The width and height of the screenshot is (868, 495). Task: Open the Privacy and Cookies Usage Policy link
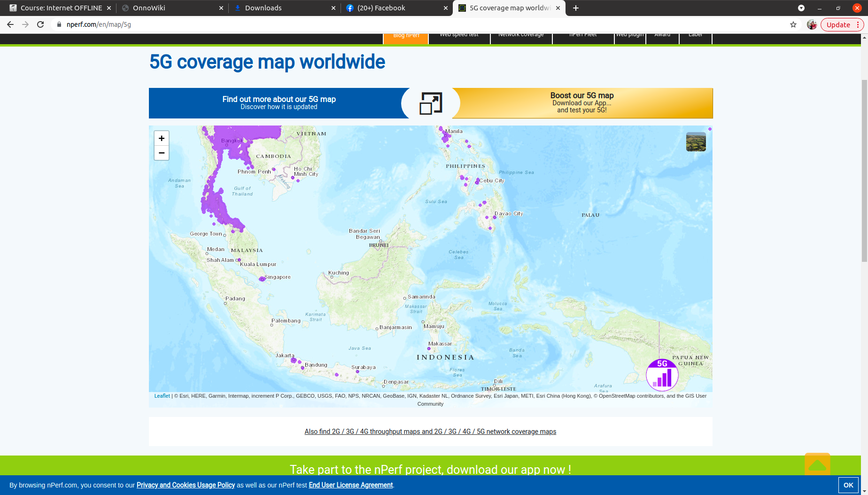point(186,485)
